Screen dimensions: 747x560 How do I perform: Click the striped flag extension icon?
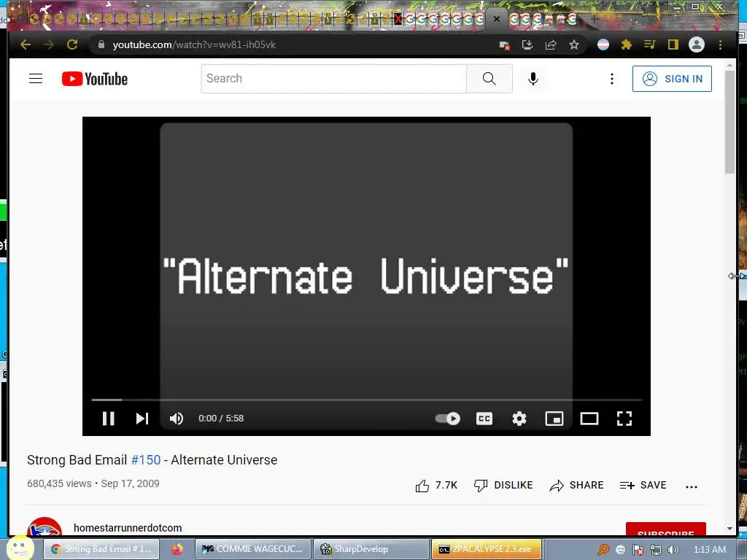coord(603,44)
